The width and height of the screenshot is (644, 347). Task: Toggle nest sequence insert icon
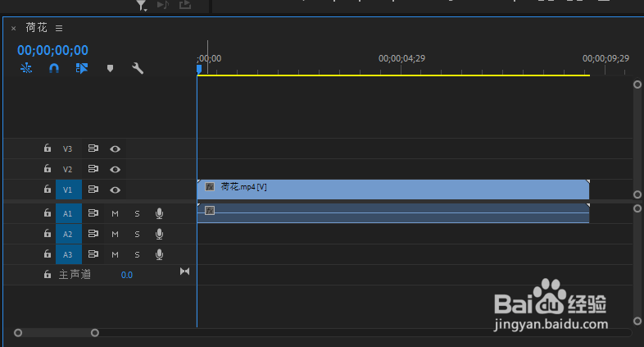pyautogui.click(x=26, y=70)
